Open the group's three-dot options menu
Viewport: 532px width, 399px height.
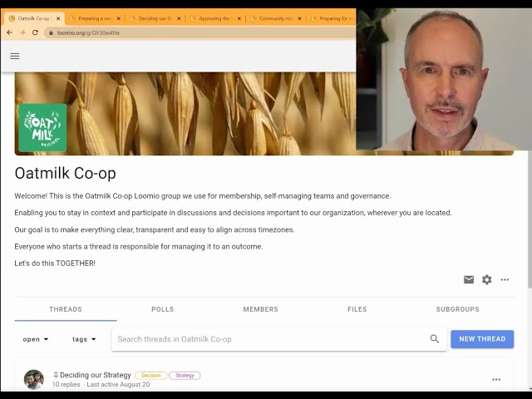click(505, 279)
